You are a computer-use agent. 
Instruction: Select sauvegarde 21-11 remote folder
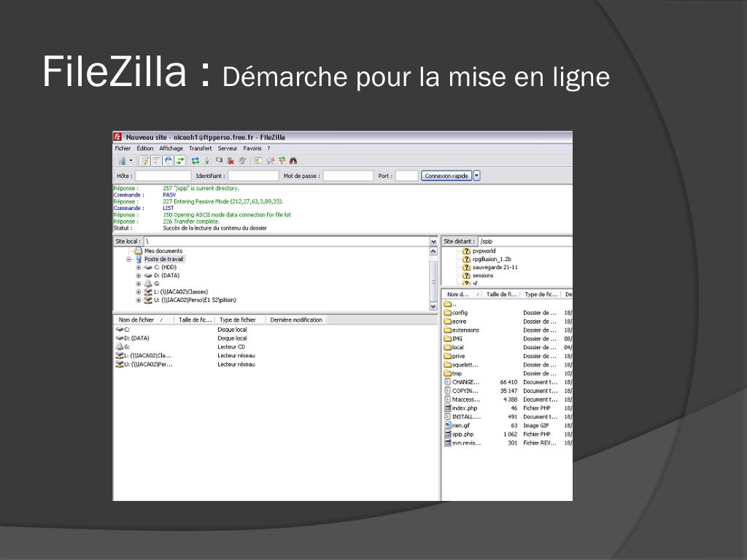pyautogui.click(x=495, y=267)
